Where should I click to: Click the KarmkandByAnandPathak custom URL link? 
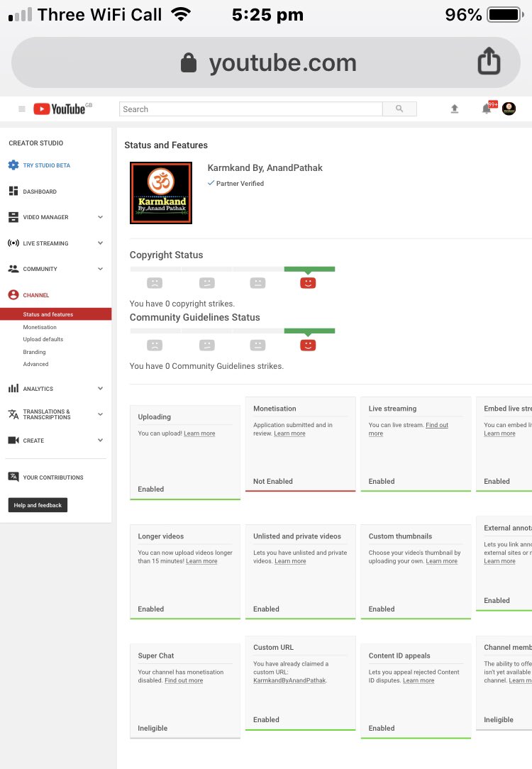[x=290, y=680]
